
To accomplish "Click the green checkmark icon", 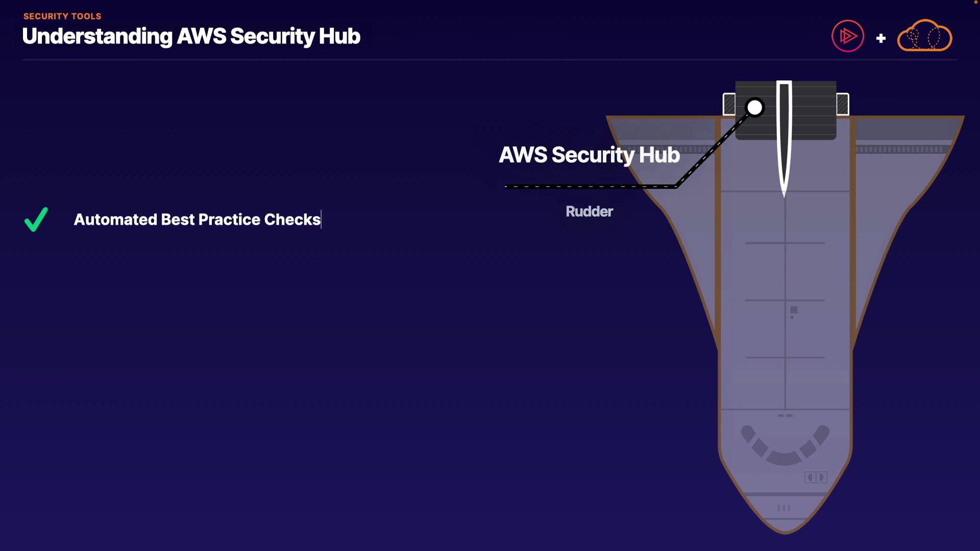I will [36, 219].
